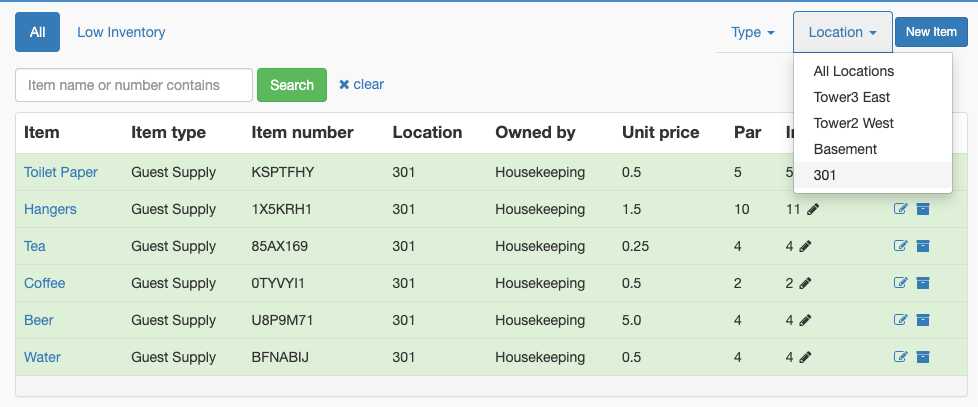The height and width of the screenshot is (407, 978).
Task: Choose Basement in the Location menu
Action: [x=844, y=149]
